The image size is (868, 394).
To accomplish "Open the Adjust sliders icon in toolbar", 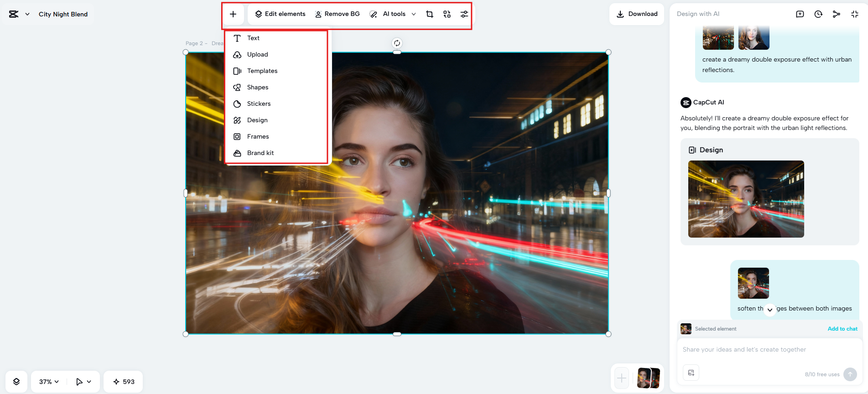I will click(x=464, y=14).
